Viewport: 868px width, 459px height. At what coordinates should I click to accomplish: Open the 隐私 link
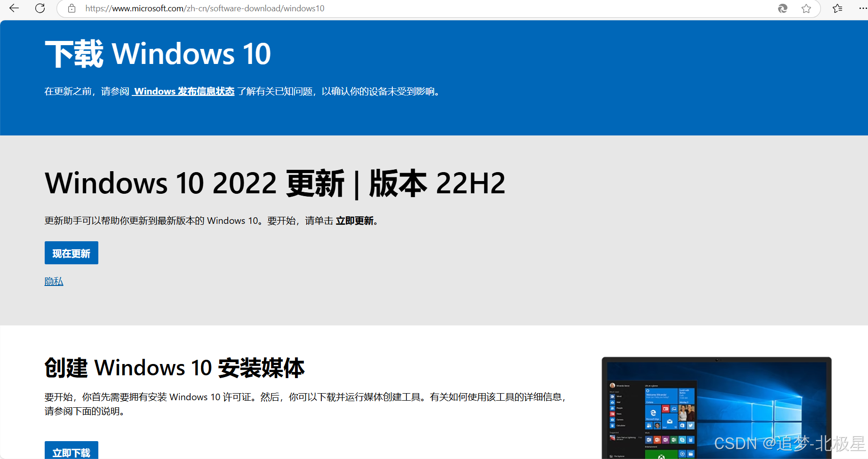click(x=54, y=281)
